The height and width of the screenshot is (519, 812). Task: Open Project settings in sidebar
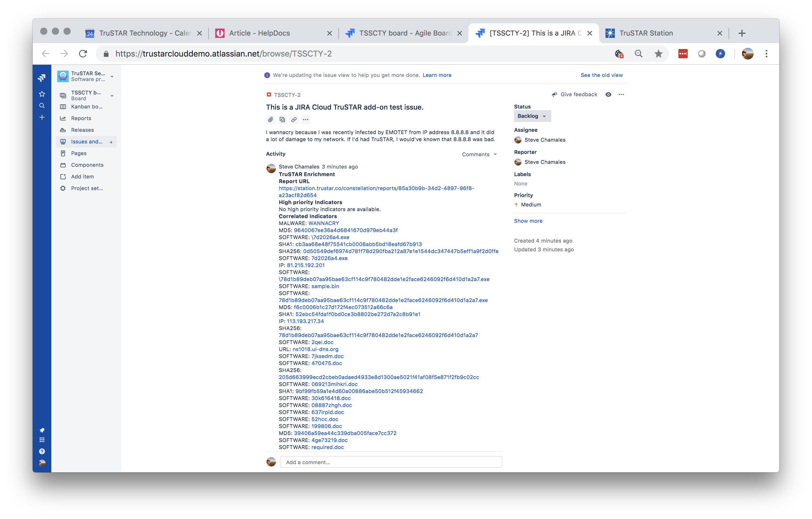tap(86, 188)
